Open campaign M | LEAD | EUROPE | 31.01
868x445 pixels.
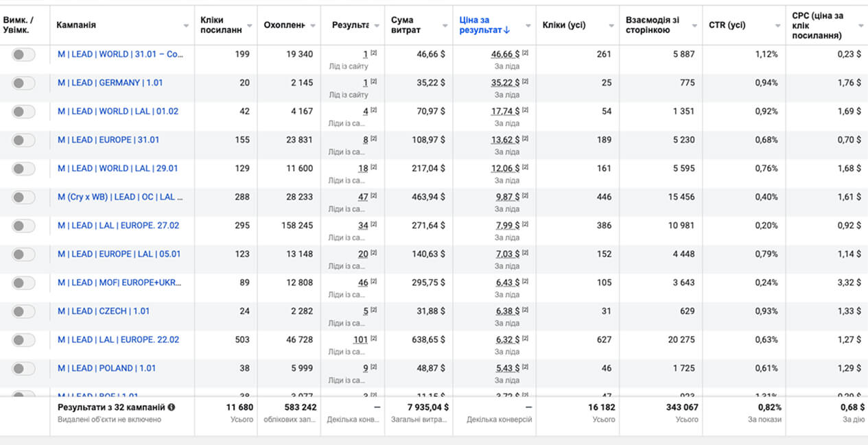108,140
